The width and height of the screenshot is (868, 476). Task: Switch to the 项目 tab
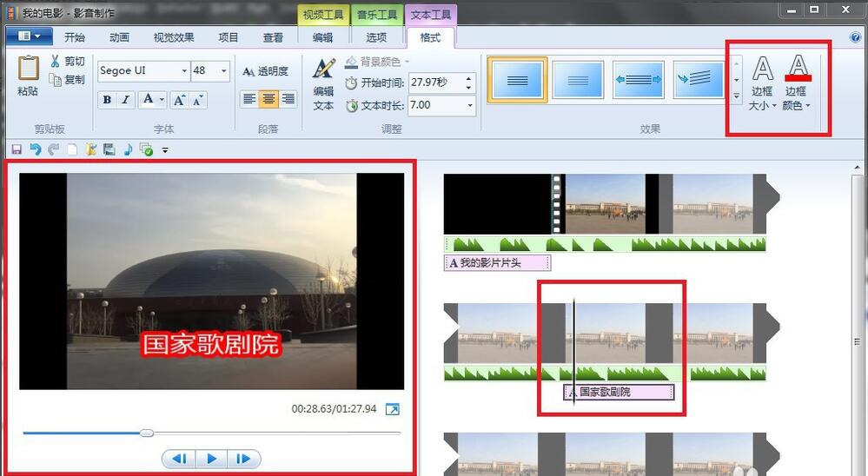click(228, 37)
